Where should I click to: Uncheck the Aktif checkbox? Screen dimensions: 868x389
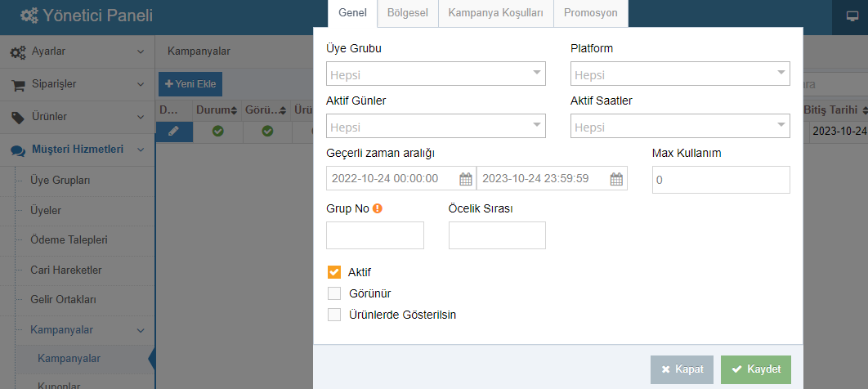pos(334,272)
